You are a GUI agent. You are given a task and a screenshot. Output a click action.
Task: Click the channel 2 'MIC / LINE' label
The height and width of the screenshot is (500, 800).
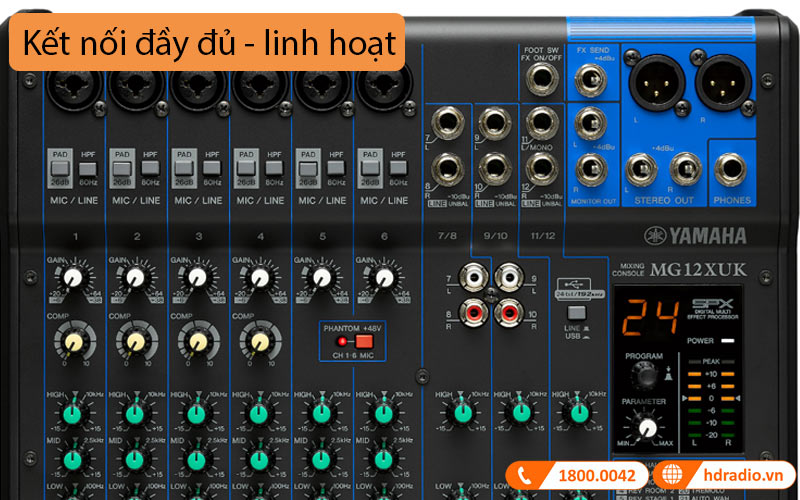coord(136,201)
